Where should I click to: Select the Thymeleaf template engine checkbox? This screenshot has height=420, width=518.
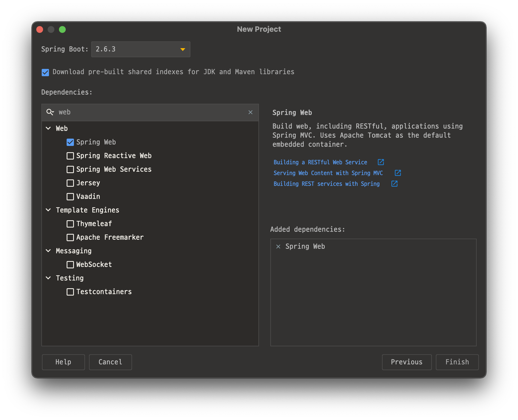[x=70, y=224]
